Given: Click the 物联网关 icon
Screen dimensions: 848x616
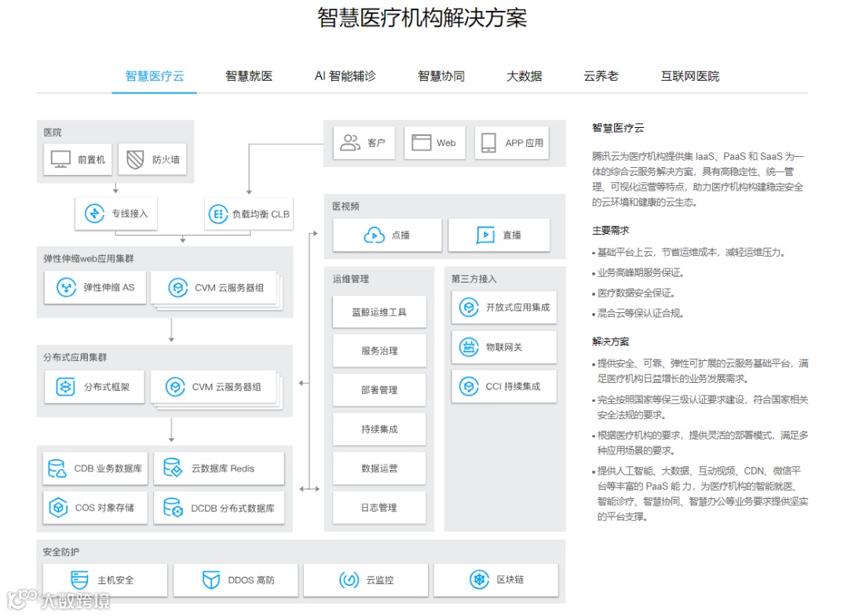Looking at the screenshot, I should pos(469,347).
